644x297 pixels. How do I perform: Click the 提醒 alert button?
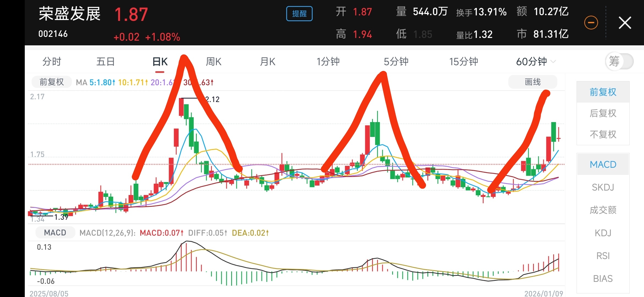(299, 13)
